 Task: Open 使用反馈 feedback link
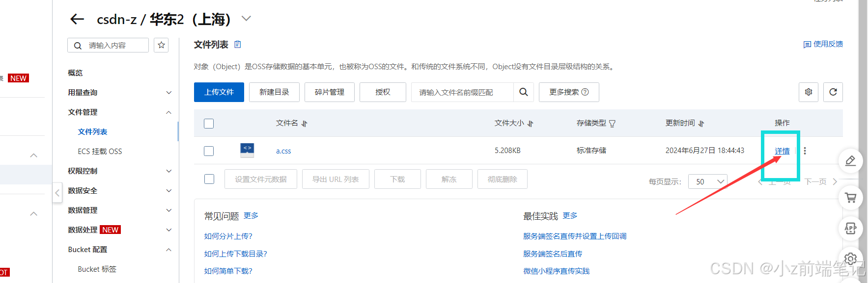click(x=823, y=44)
